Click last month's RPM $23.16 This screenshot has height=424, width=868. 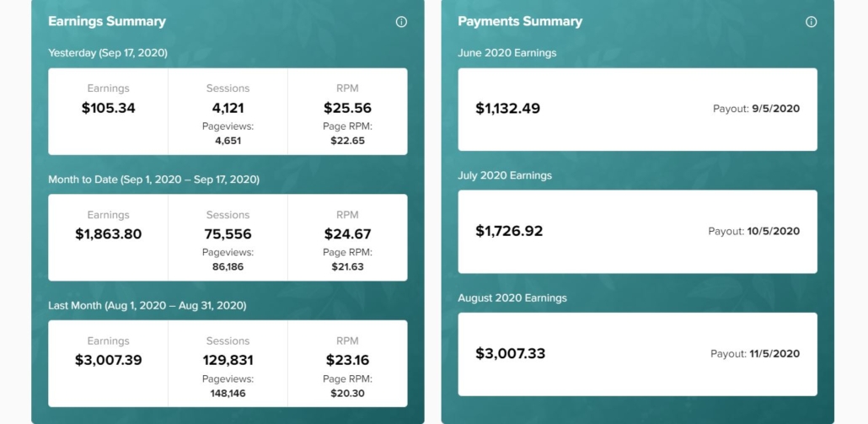[348, 360]
